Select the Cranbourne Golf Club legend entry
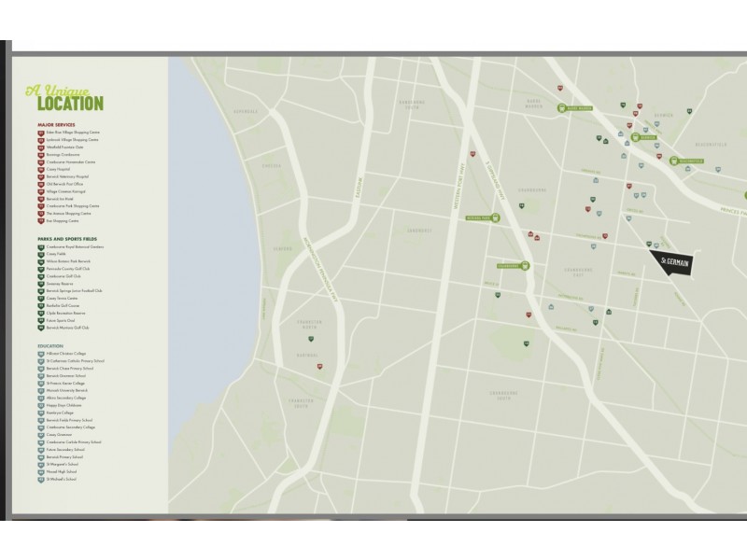This screenshot has height=560, width=747. pyautogui.click(x=63, y=276)
